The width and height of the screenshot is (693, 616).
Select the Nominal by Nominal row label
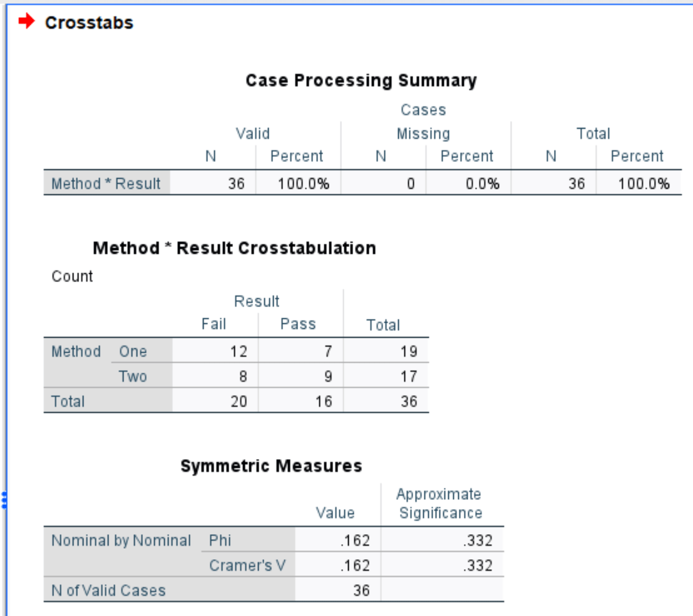pos(121,540)
